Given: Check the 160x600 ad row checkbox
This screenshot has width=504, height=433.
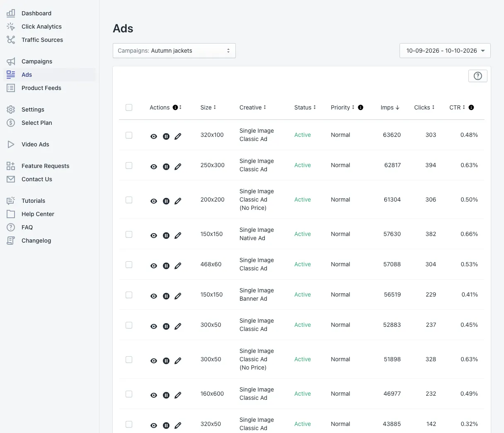Looking at the screenshot, I should coord(129,394).
